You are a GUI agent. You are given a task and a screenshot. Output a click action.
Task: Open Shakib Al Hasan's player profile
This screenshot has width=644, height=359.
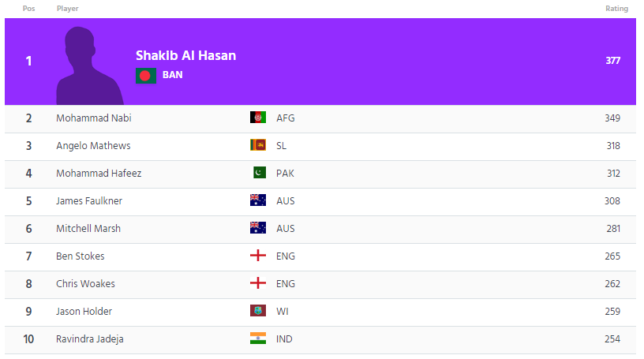[x=185, y=55]
